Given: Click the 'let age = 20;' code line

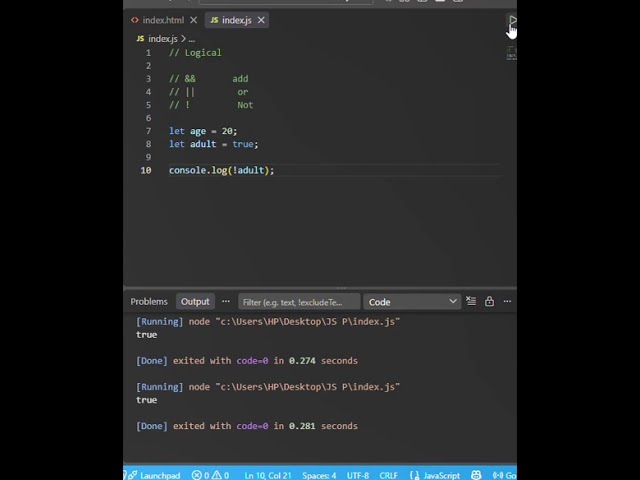Looking at the screenshot, I should [203, 131].
